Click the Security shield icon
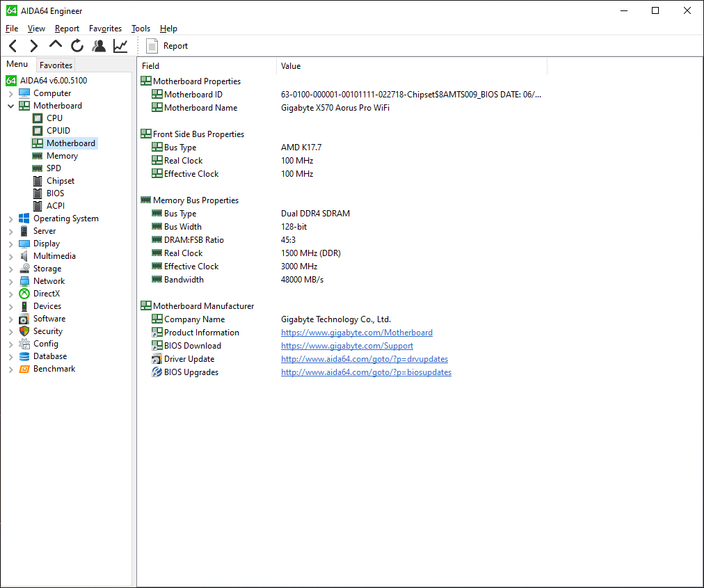This screenshot has width=704, height=588. coord(24,331)
